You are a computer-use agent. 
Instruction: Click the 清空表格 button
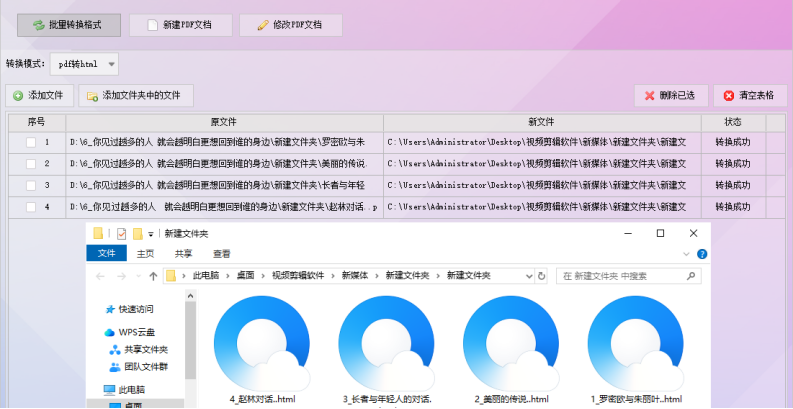(751, 96)
